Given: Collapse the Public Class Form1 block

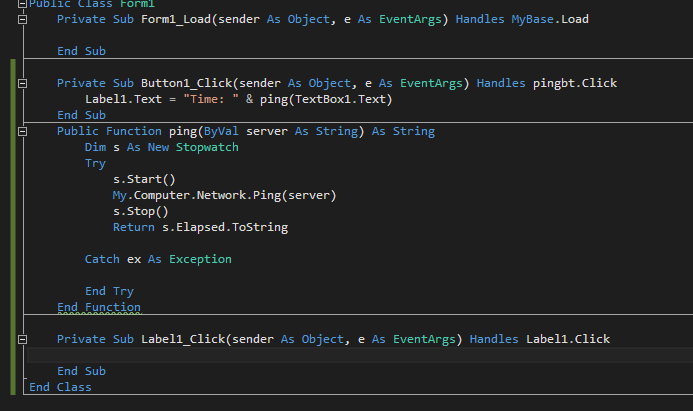Looking at the screenshot, I should click(23, 4).
